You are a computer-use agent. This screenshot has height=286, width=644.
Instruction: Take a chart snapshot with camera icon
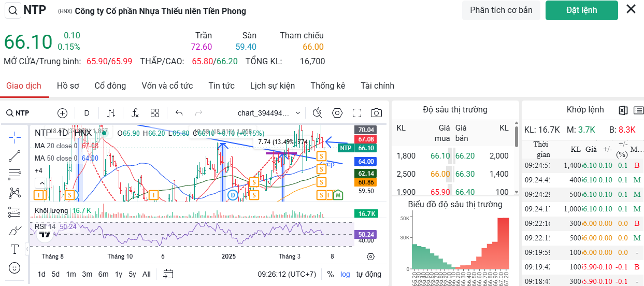[377, 113]
